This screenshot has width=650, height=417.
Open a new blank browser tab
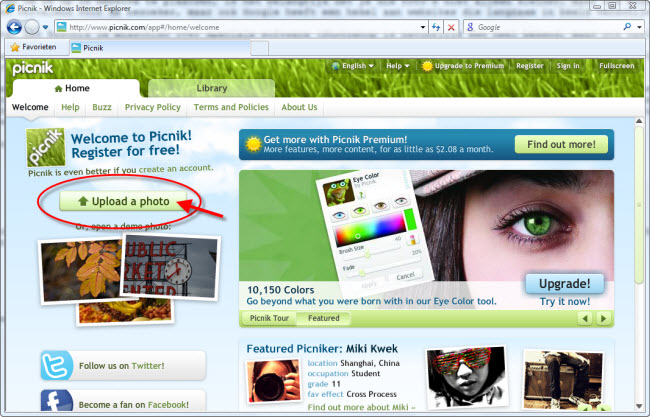[260, 48]
